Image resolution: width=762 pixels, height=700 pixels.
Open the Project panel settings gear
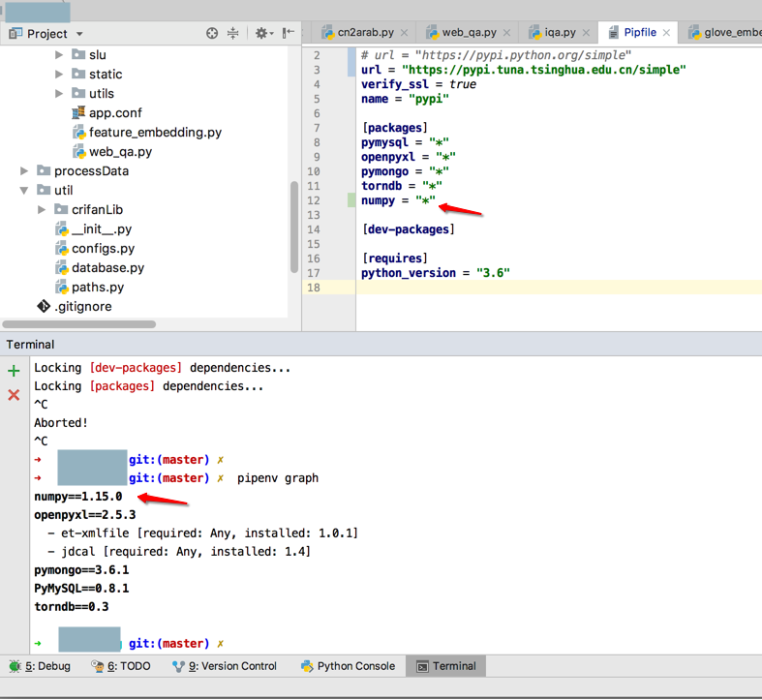click(261, 33)
